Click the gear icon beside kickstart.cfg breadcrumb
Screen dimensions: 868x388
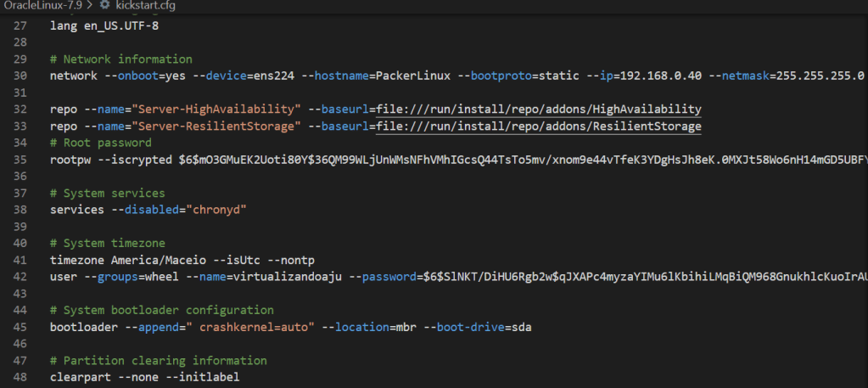105,6
